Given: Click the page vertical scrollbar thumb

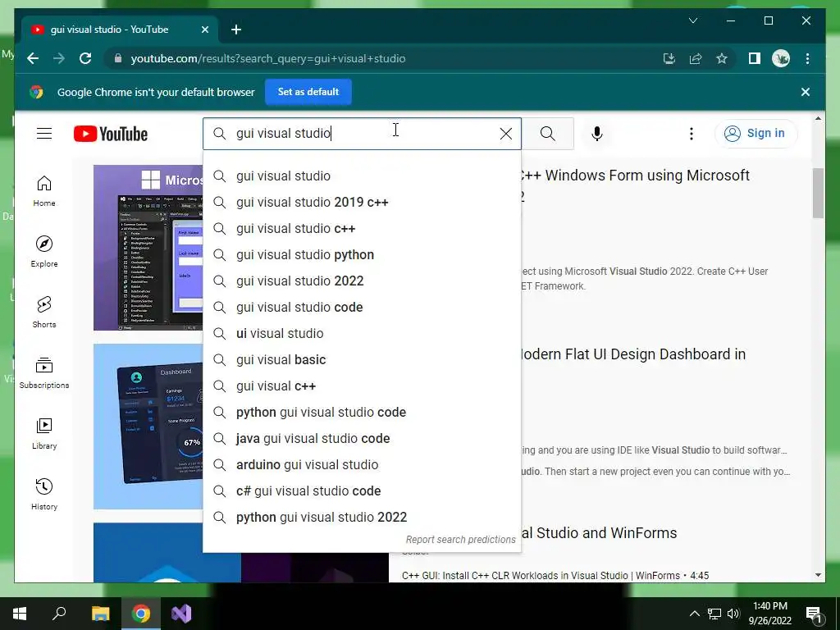Looking at the screenshot, I should (x=818, y=194).
